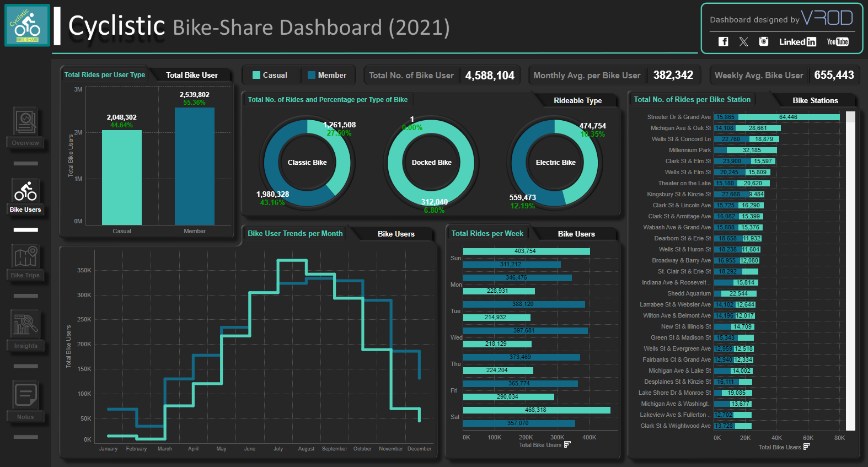Open the X (Twitter) icon link
The image size is (868, 467).
pyautogui.click(x=743, y=41)
